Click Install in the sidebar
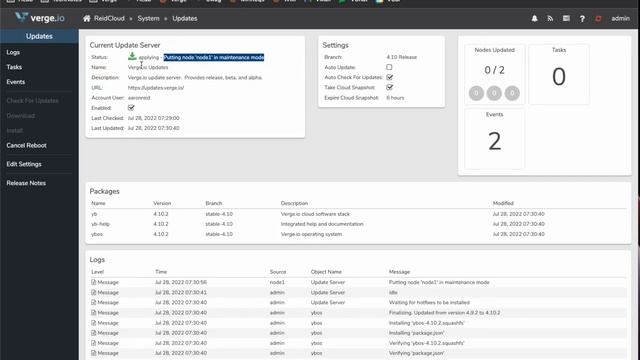This screenshot has height=360, width=640. 14,131
